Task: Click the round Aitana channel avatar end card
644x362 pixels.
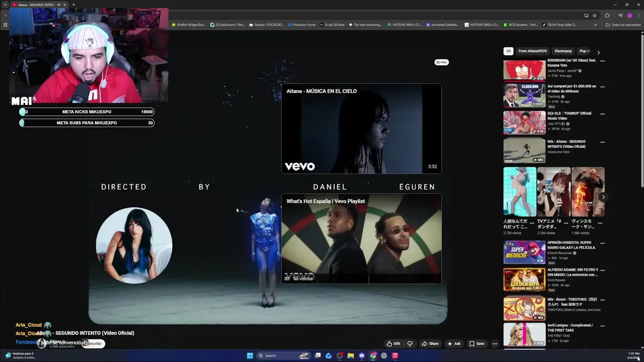Action: pos(134,245)
